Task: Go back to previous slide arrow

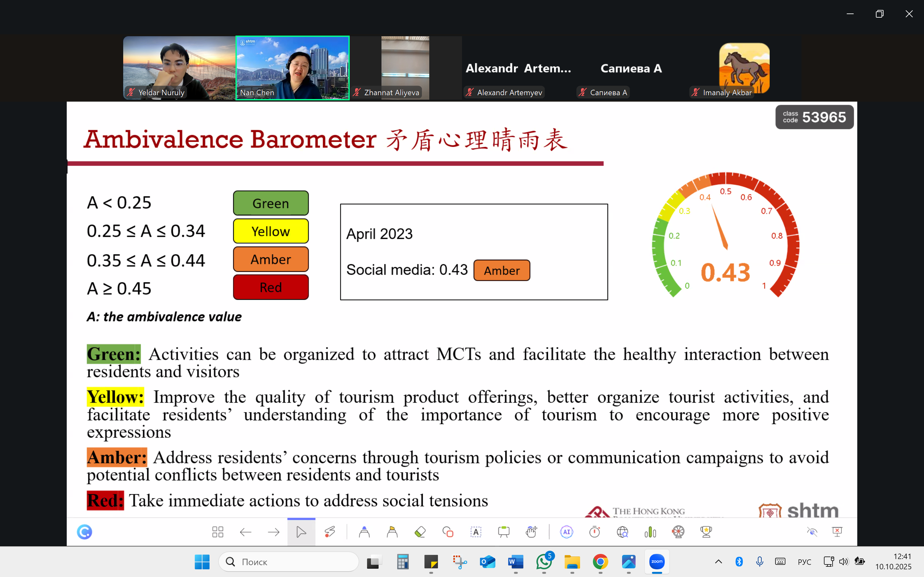Action: [245, 531]
